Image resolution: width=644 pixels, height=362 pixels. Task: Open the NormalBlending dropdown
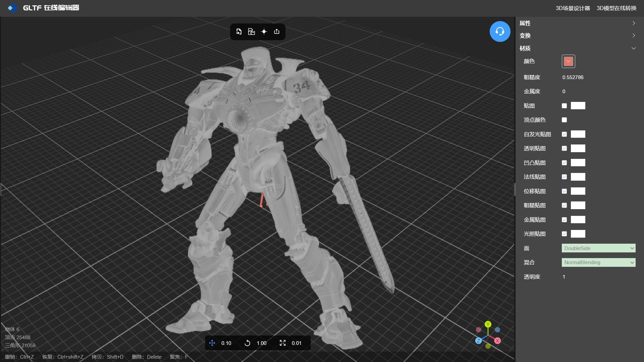tap(598, 262)
